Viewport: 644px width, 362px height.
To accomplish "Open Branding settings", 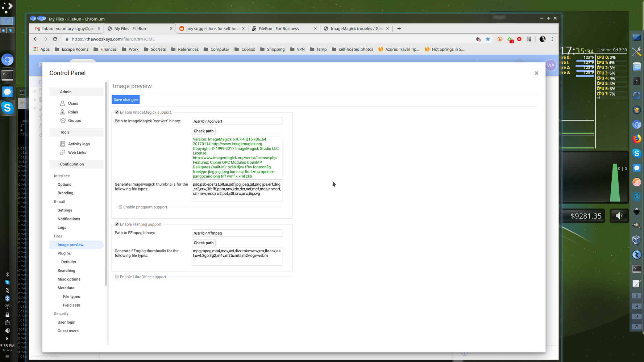I will tap(66, 193).
